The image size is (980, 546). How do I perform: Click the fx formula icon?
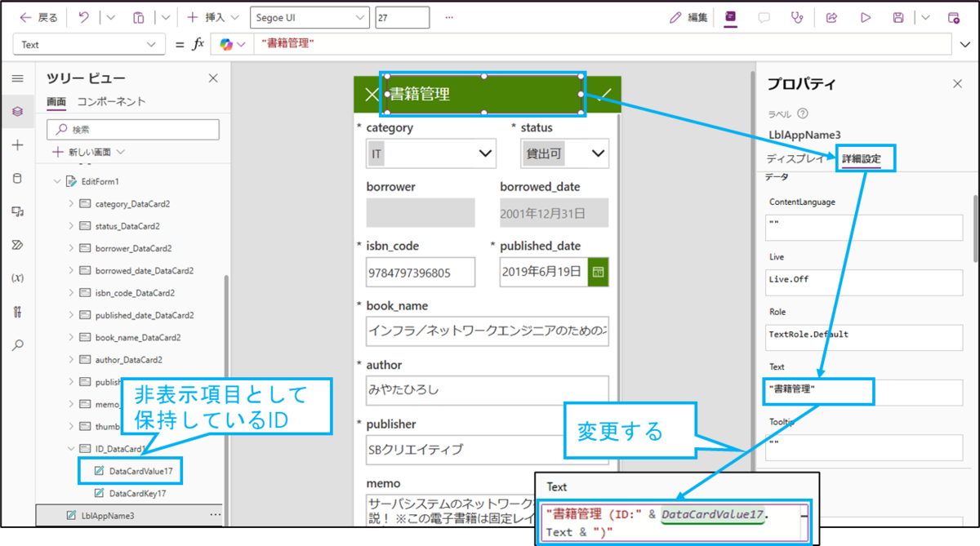[x=198, y=45]
